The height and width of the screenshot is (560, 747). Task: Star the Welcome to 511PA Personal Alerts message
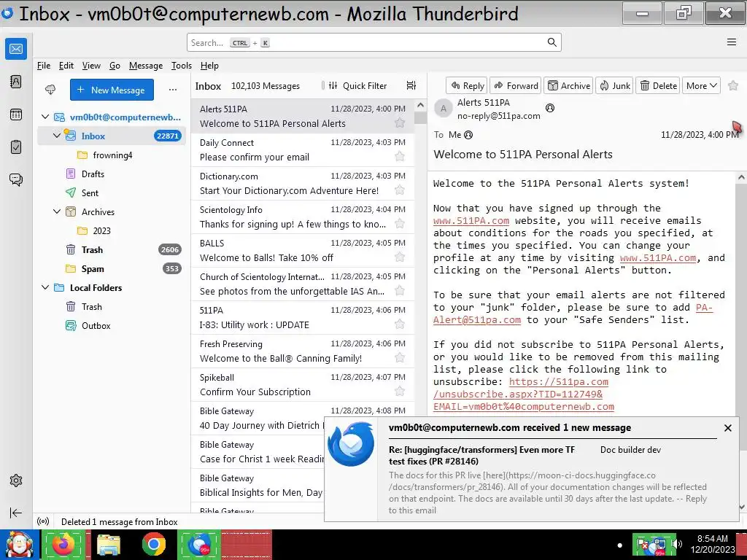click(x=400, y=122)
